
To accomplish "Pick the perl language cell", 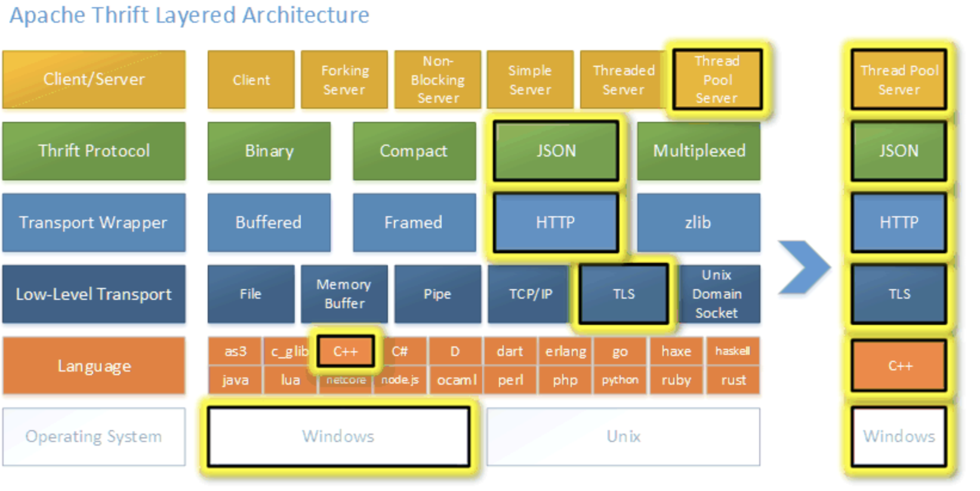I will click(510, 380).
